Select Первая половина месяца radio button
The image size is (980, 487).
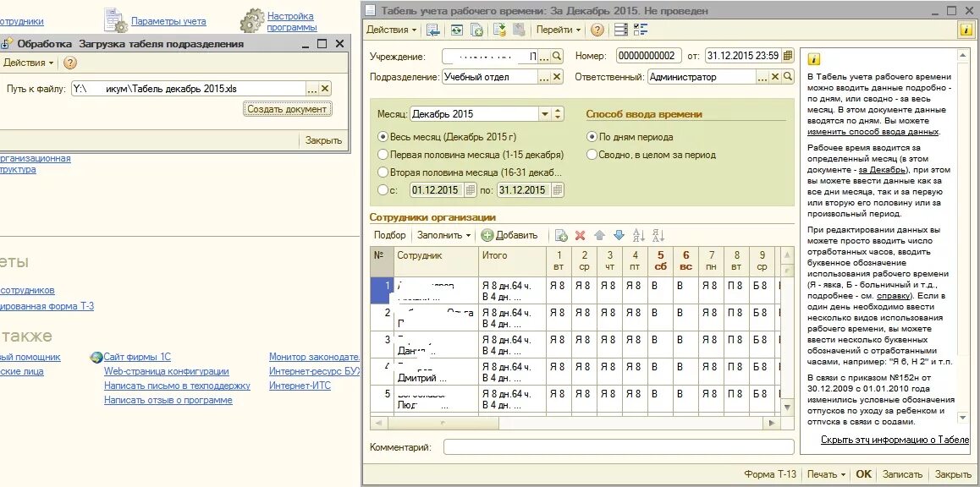(x=383, y=154)
